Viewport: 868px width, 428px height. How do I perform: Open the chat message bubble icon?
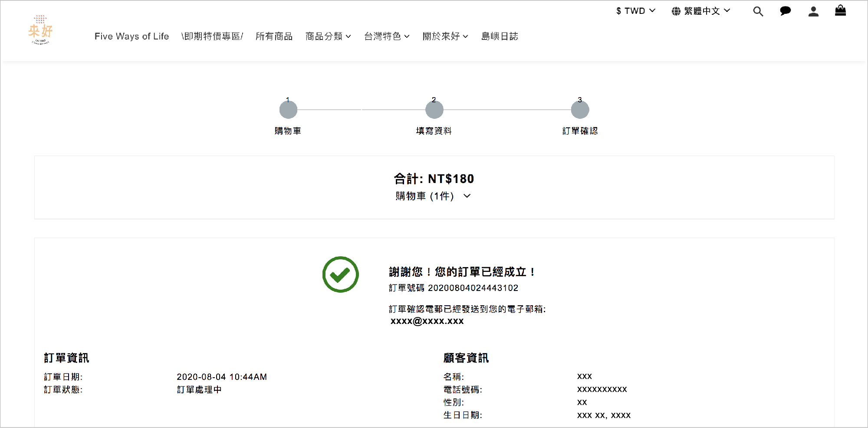[x=785, y=11]
